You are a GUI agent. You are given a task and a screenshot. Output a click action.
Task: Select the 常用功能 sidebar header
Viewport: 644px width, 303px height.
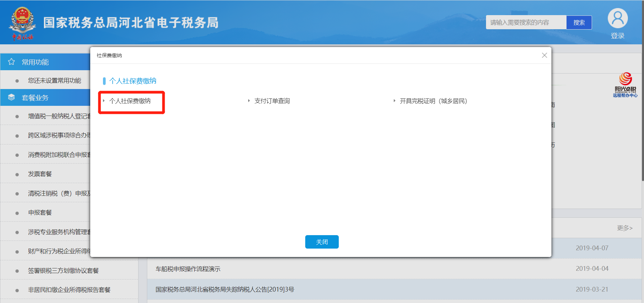click(x=35, y=62)
